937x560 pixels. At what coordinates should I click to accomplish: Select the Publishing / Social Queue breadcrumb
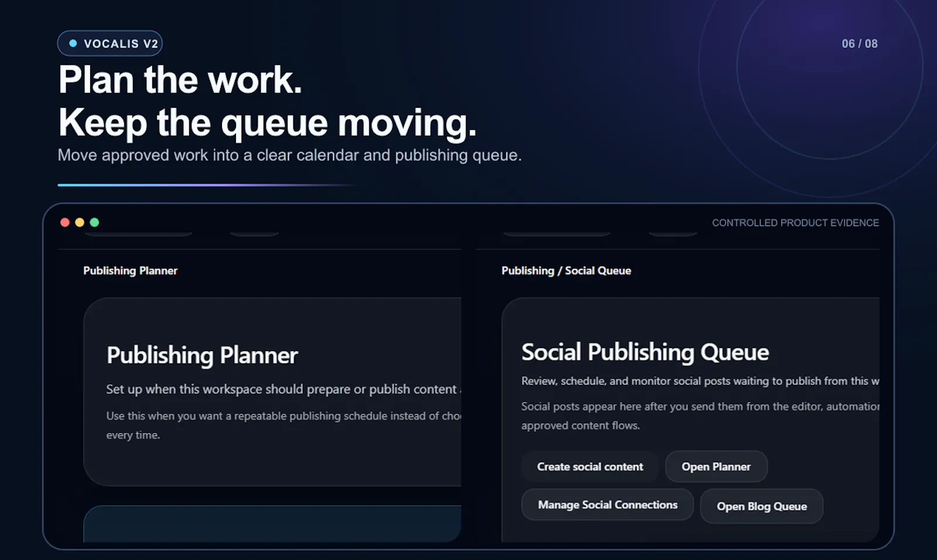(566, 270)
